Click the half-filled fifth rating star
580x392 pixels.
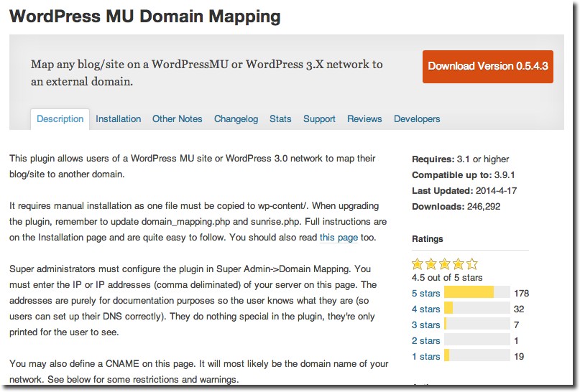coord(472,264)
